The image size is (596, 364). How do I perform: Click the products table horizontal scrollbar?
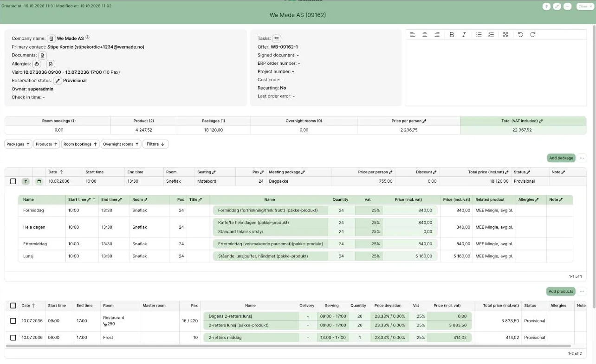pyautogui.click(x=288, y=346)
